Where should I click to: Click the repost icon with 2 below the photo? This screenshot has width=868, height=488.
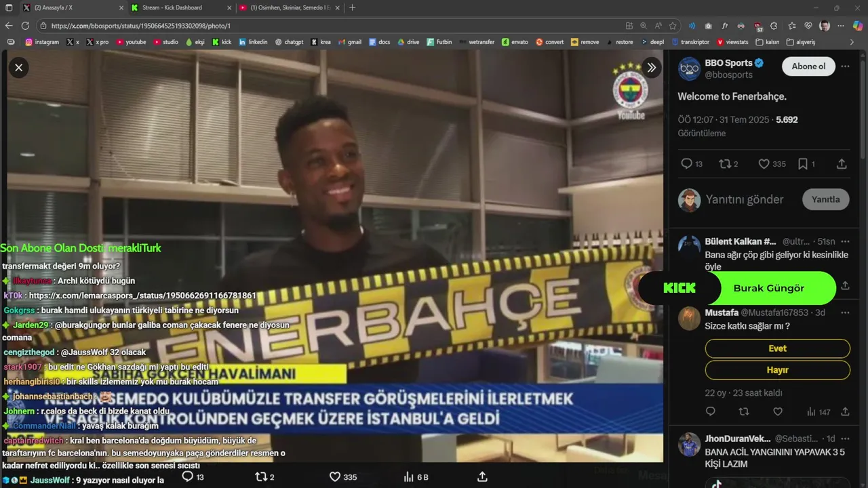tap(264, 477)
